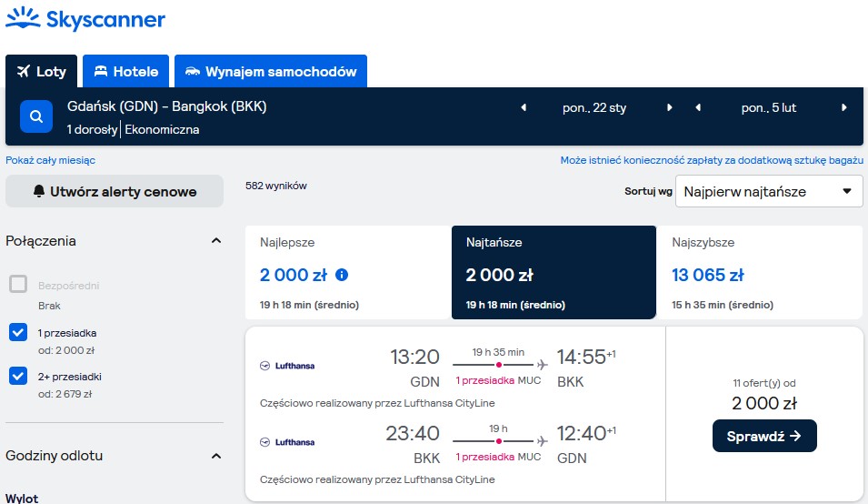Viewport: 868px width, 504px height.
Task: Select the Najszybsze results tab
Action: click(760, 272)
